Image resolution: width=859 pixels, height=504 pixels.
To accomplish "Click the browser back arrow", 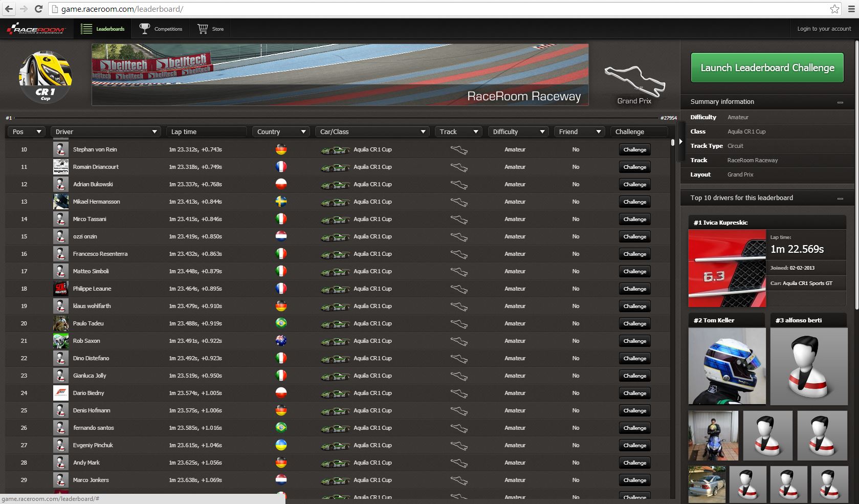I will coord(9,9).
